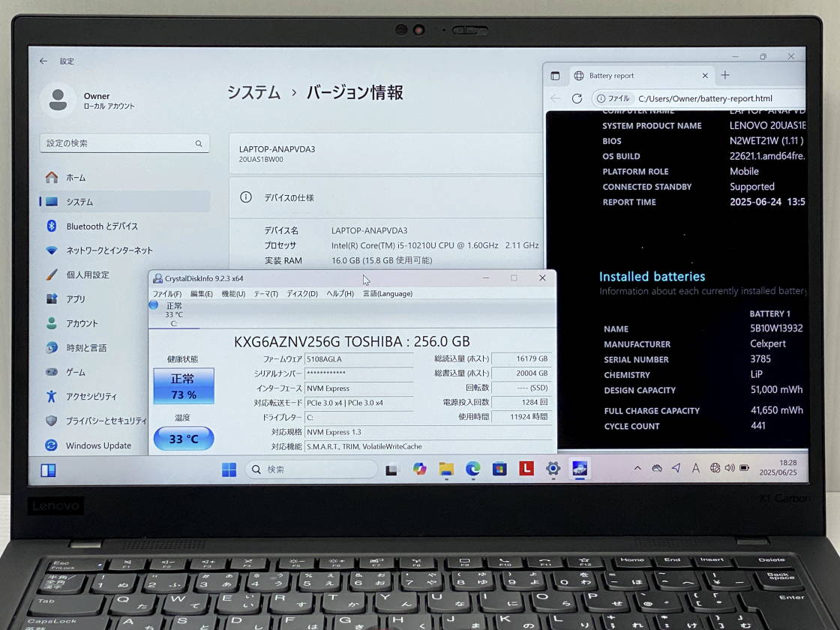Click the 正常 73 % health status button

tap(184, 385)
